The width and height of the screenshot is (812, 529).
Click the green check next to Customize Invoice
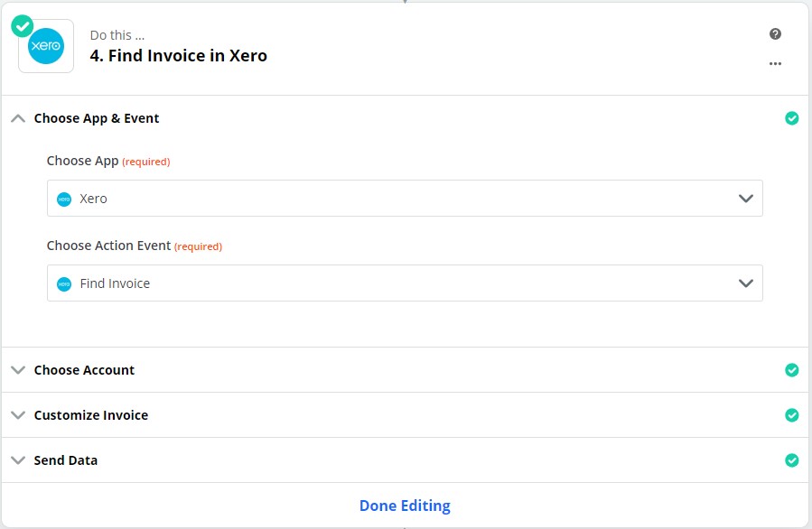(792, 415)
